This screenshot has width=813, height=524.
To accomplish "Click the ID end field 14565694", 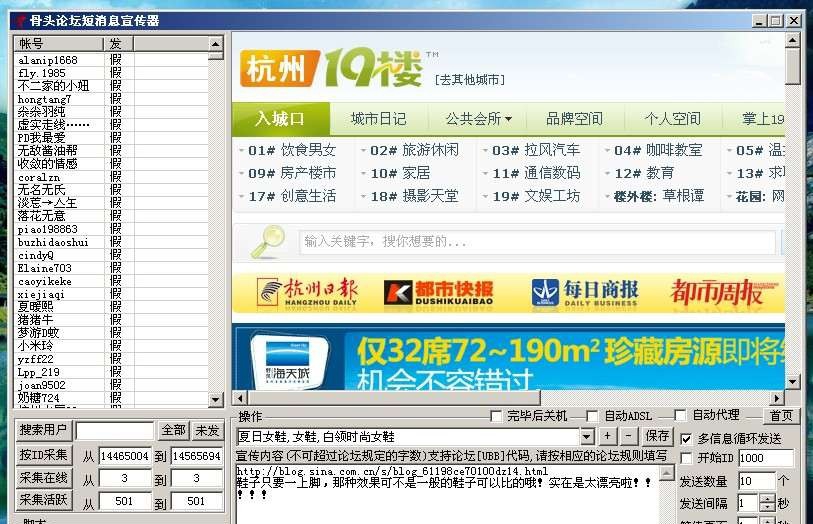I will (197, 456).
